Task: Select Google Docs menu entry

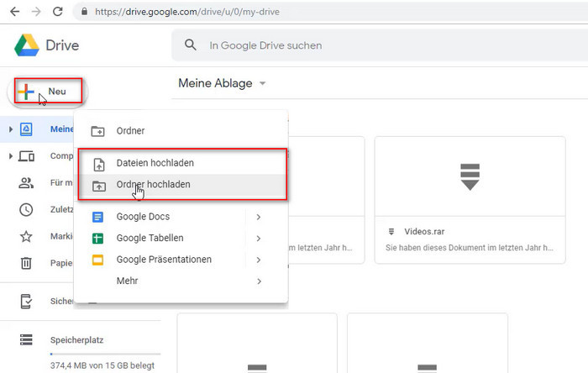Action: pyautogui.click(x=181, y=217)
